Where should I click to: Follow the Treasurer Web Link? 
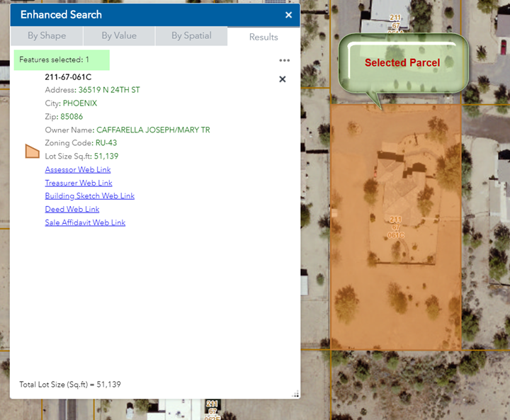click(x=78, y=183)
